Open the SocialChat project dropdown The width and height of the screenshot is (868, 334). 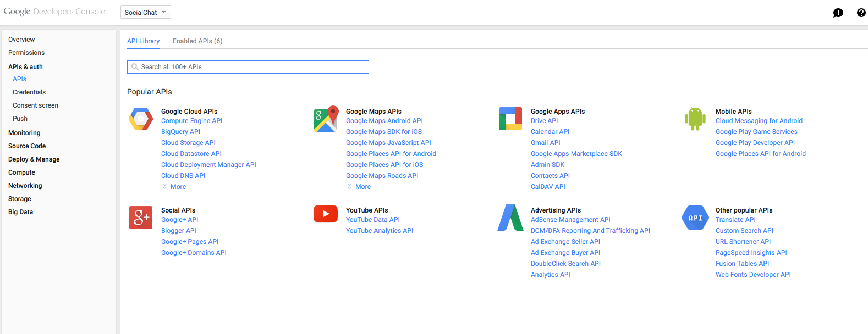point(145,12)
